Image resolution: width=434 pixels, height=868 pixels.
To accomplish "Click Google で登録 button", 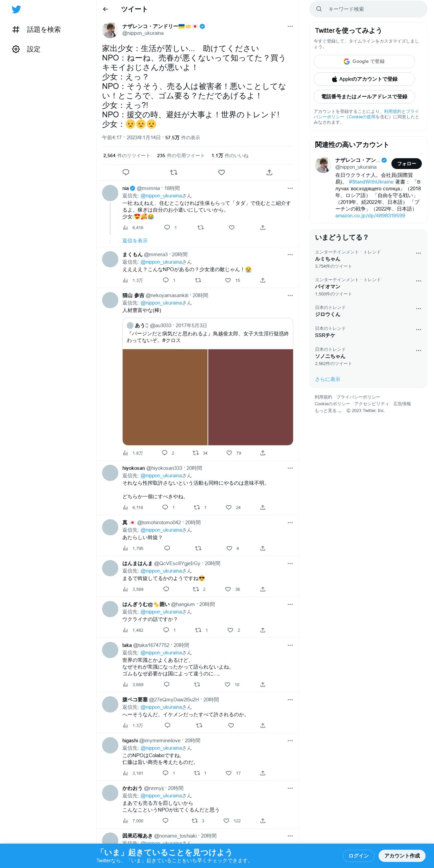I will click(x=364, y=62).
